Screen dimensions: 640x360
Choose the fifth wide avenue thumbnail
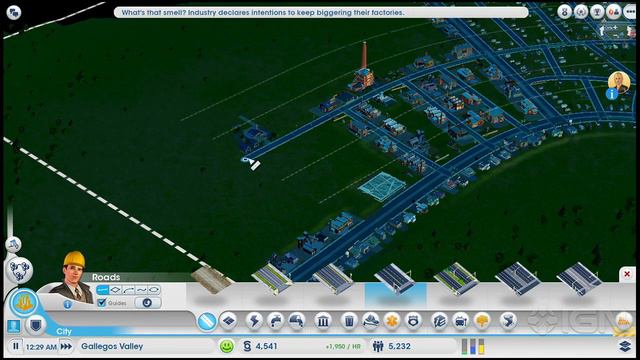click(x=517, y=278)
